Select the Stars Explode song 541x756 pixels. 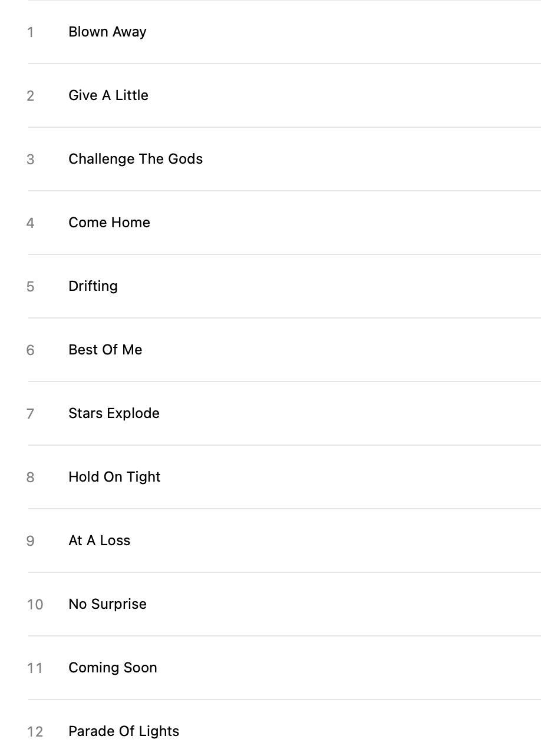(114, 413)
